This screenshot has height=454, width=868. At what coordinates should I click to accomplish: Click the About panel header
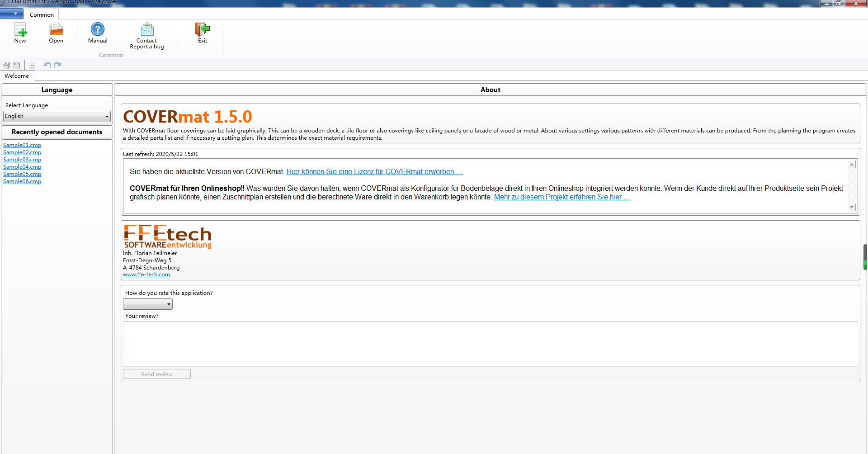pos(491,90)
